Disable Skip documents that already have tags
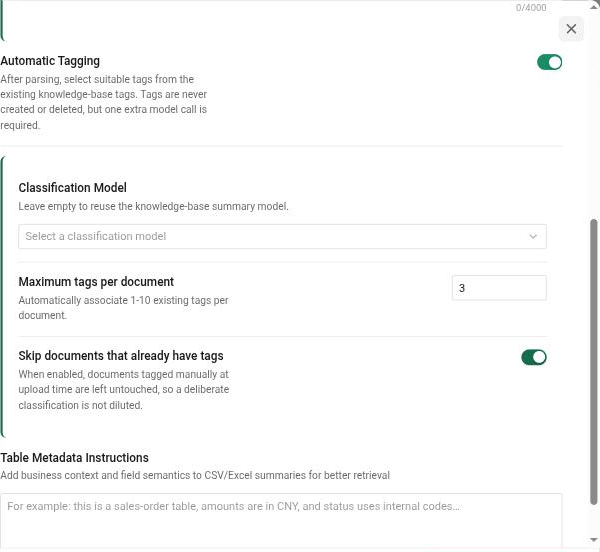The image size is (600, 552). pyautogui.click(x=533, y=357)
